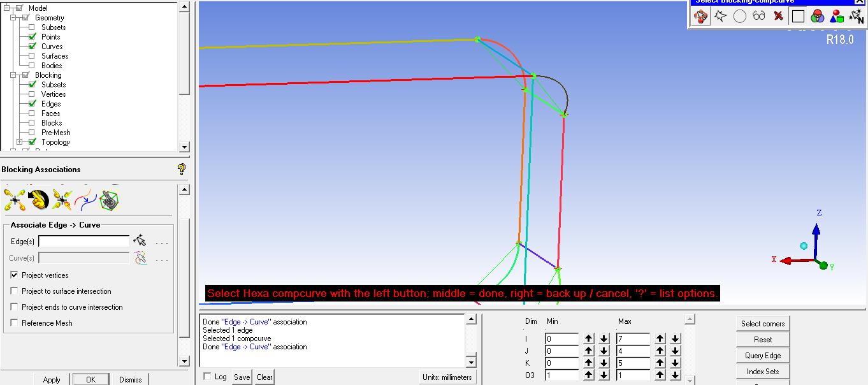This screenshot has width=868, height=385.
Task: Toggle select only visible items (glasses icon)
Action: 758,16
